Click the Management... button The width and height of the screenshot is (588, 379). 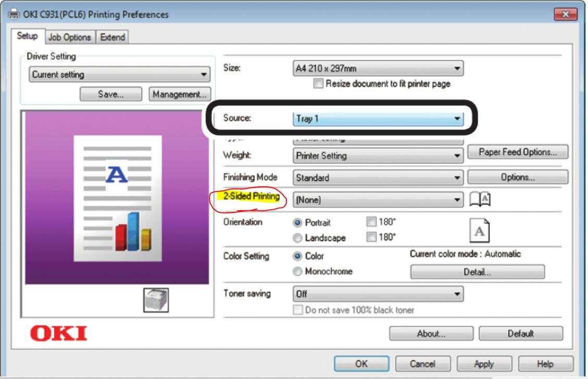point(180,94)
